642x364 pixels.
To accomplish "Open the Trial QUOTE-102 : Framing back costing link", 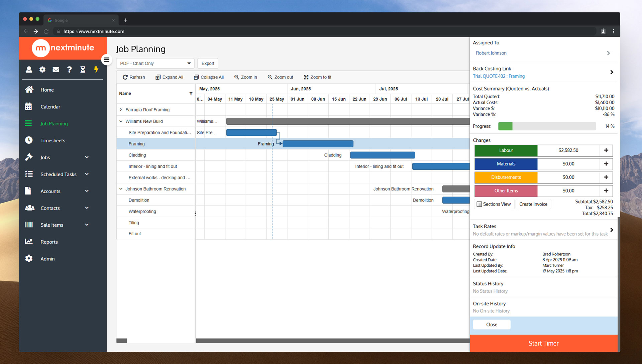I will [499, 76].
